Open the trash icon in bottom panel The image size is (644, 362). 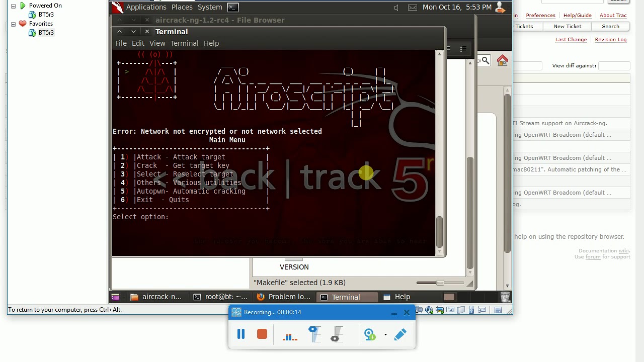coord(505,297)
